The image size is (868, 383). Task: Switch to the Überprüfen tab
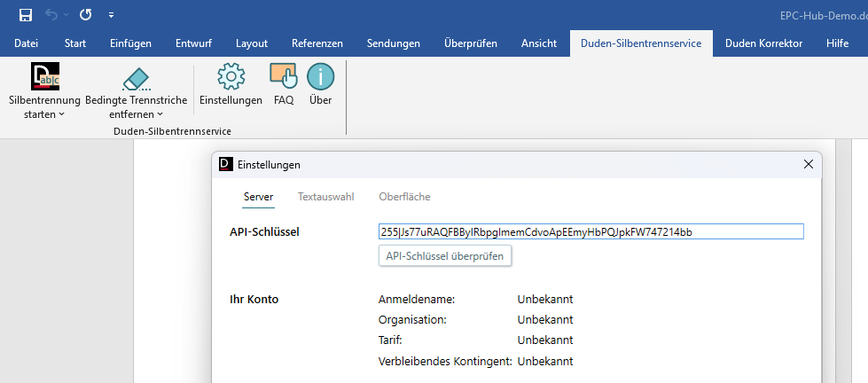point(471,43)
